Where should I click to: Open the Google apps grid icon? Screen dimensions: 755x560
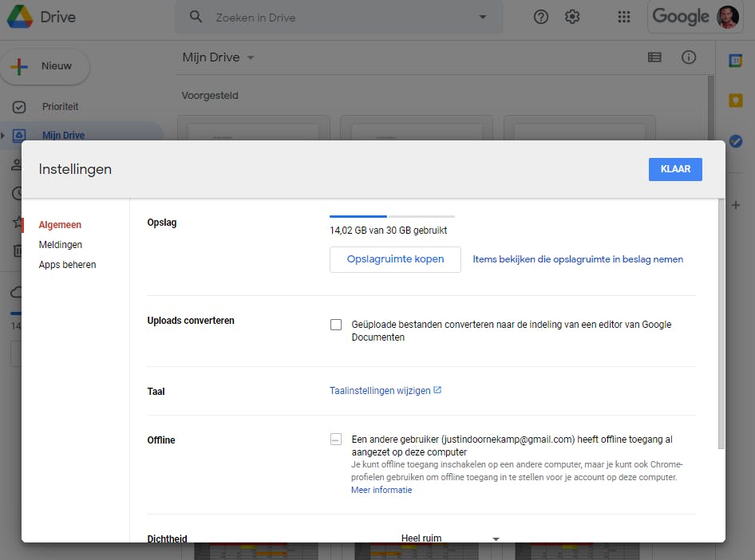coord(623,18)
